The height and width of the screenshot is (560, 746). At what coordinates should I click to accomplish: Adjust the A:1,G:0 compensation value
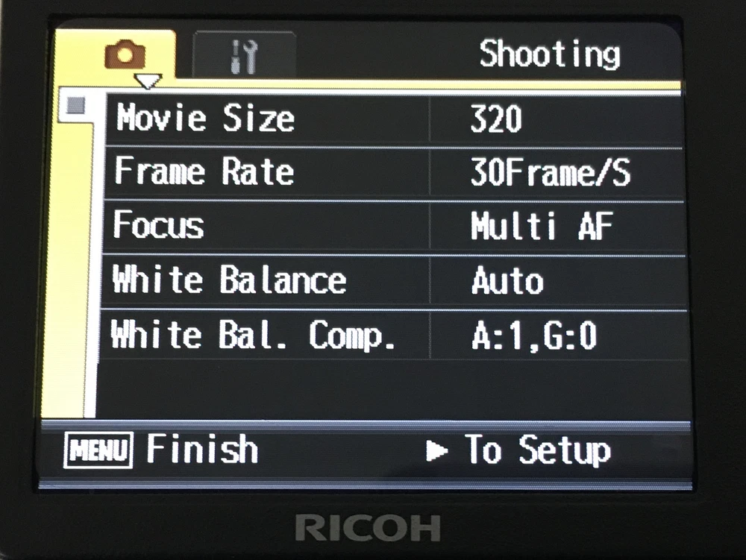[x=534, y=336]
